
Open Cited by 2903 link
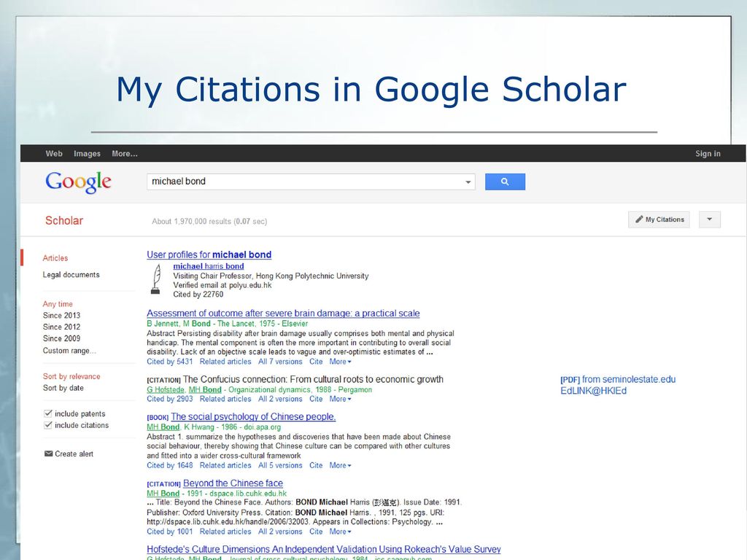pos(169,399)
